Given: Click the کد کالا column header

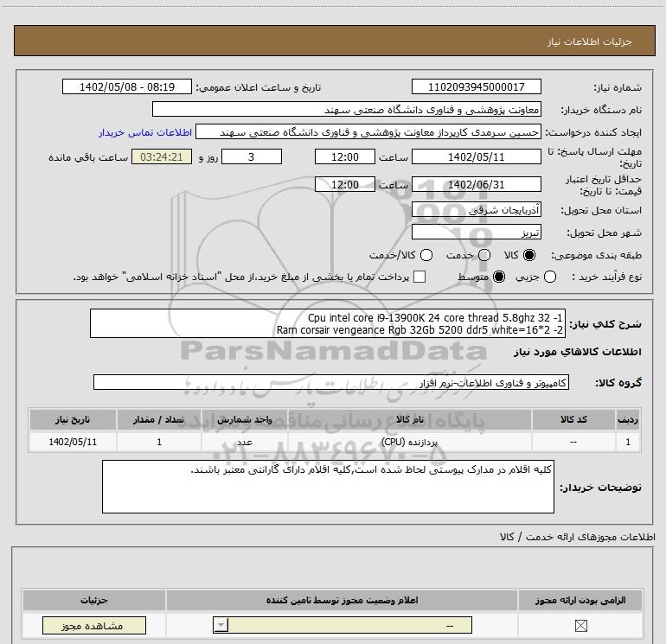Looking at the screenshot, I should (x=573, y=419).
